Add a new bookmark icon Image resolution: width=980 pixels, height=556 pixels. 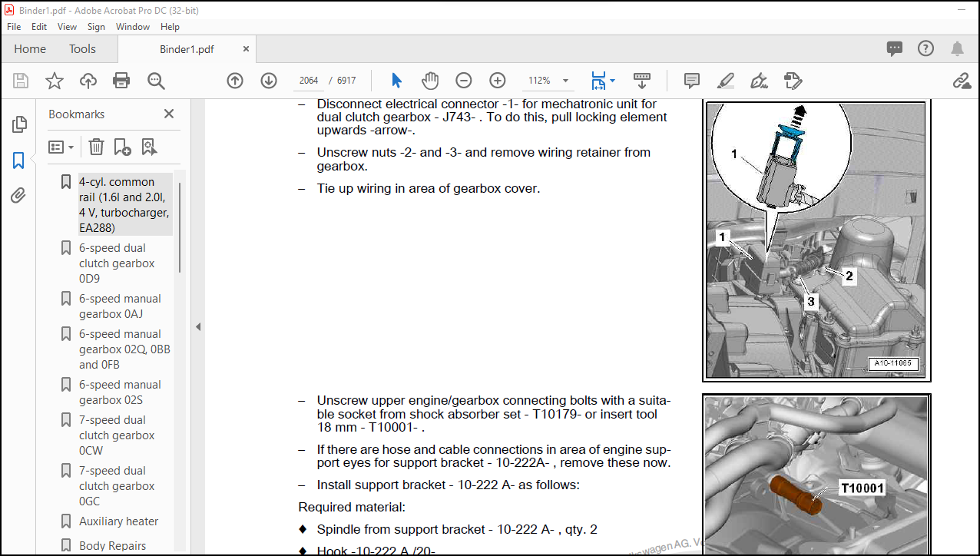pyautogui.click(x=122, y=147)
